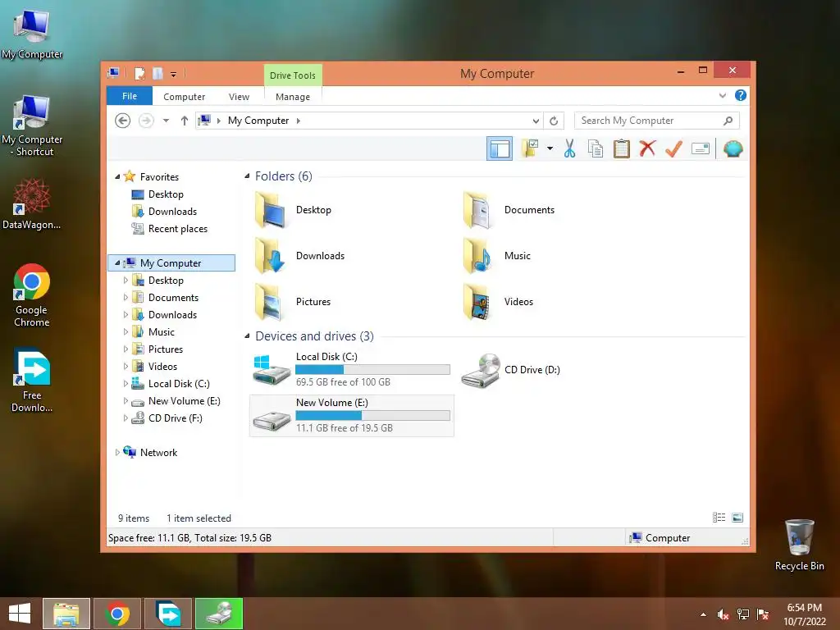Open the File tab
840x630 pixels.
(x=130, y=96)
